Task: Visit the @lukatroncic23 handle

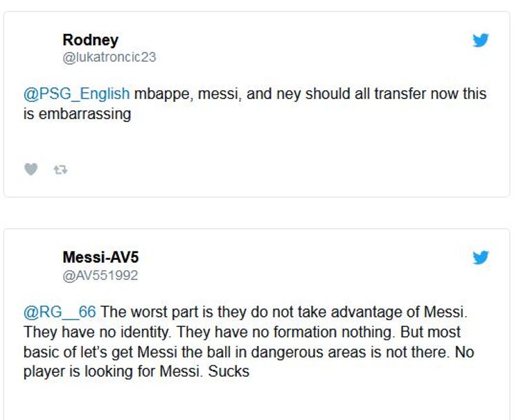Action: pyautogui.click(x=109, y=58)
